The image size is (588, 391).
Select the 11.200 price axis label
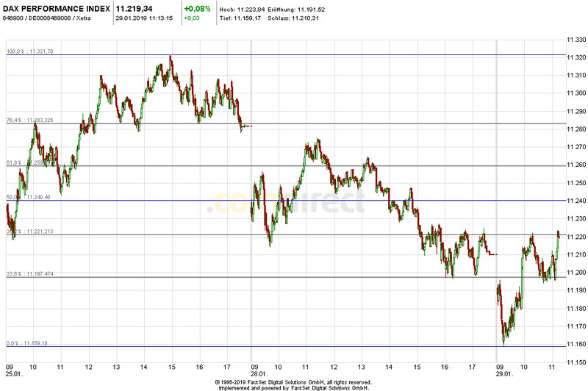[576, 273]
